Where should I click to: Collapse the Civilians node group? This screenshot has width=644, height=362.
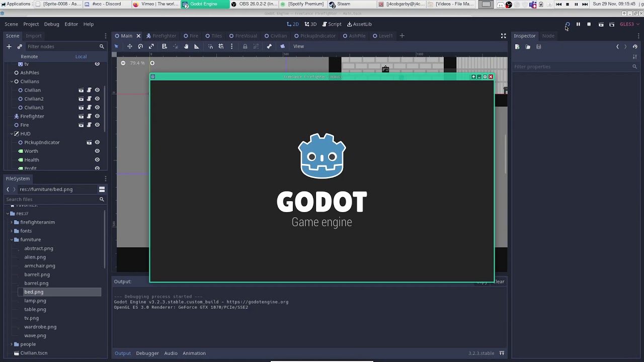(x=11, y=81)
